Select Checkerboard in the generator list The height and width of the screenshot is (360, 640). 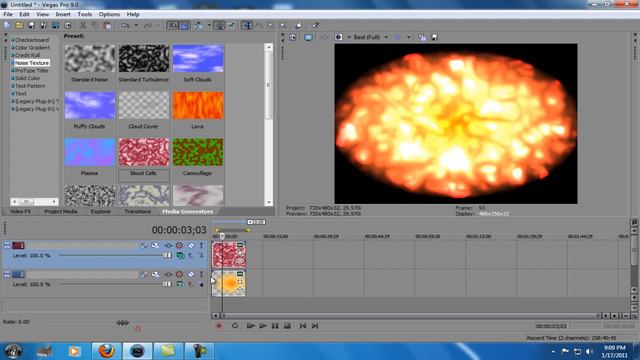point(32,40)
